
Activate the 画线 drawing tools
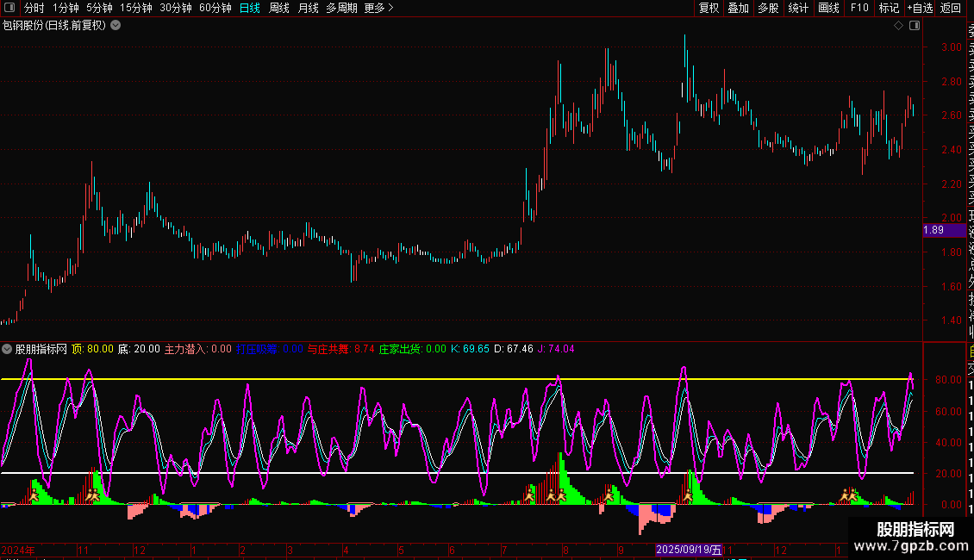tap(828, 8)
